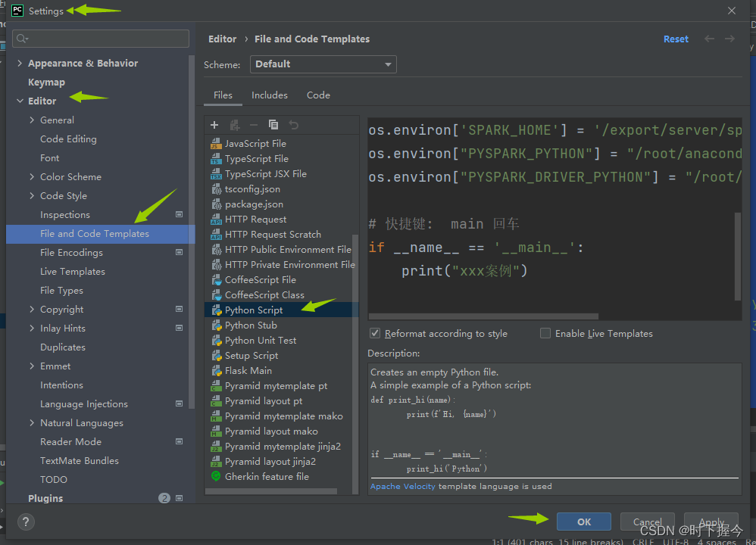Click the JavaScript File icon in the list
The width and height of the screenshot is (756, 545).
tap(216, 144)
